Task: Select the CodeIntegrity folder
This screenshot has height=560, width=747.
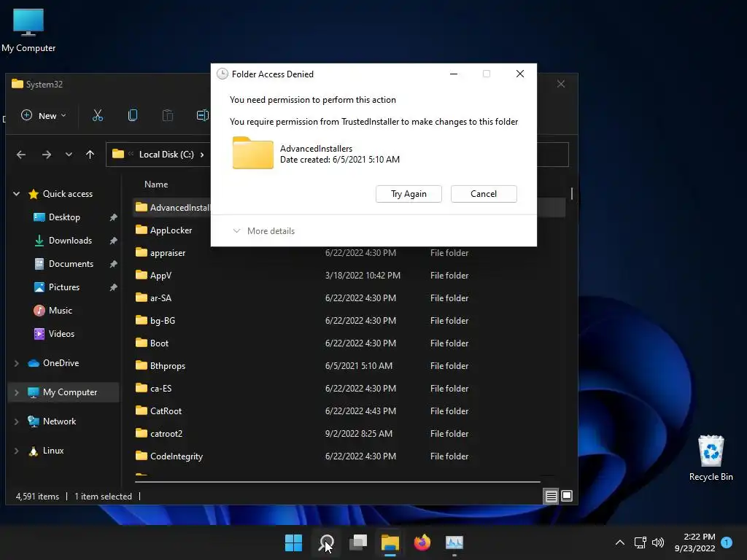Action: point(177,456)
